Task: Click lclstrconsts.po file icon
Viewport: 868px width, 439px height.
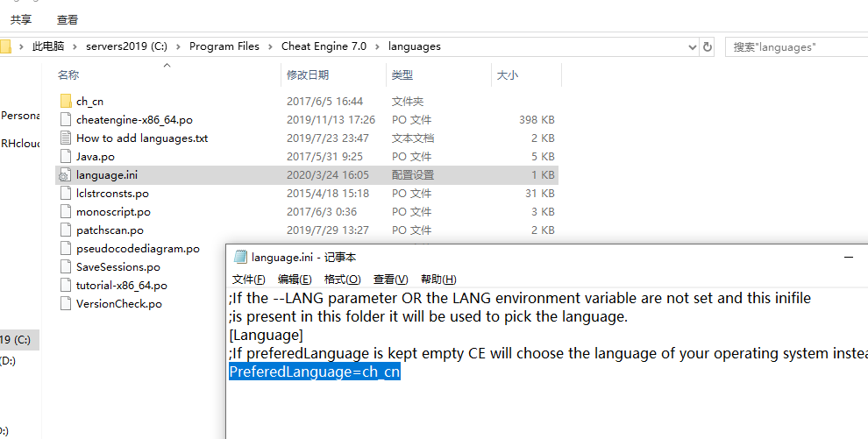Action: [x=66, y=193]
